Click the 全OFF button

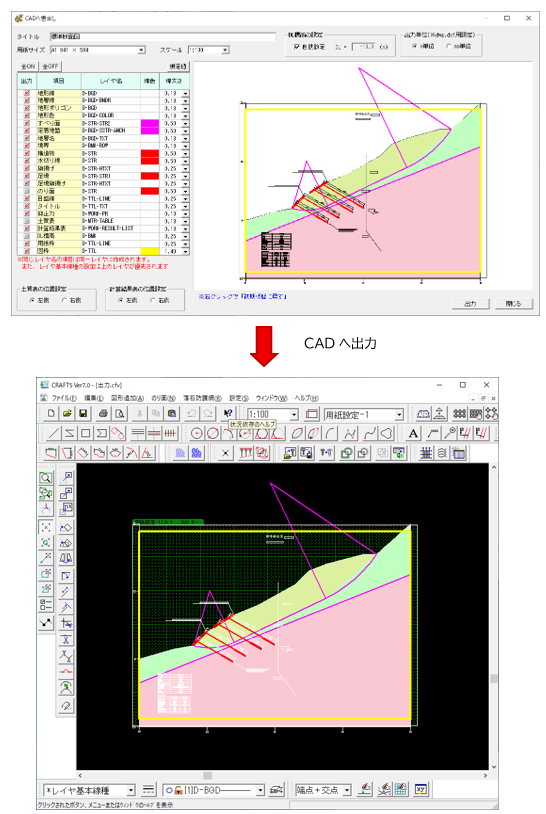coord(50,66)
